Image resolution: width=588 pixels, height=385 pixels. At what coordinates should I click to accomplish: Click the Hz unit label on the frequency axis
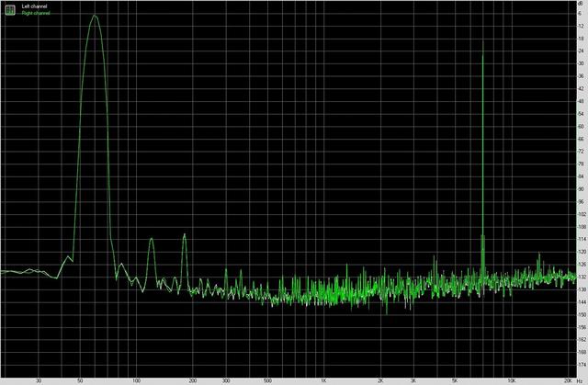pyautogui.click(x=580, y=381)
